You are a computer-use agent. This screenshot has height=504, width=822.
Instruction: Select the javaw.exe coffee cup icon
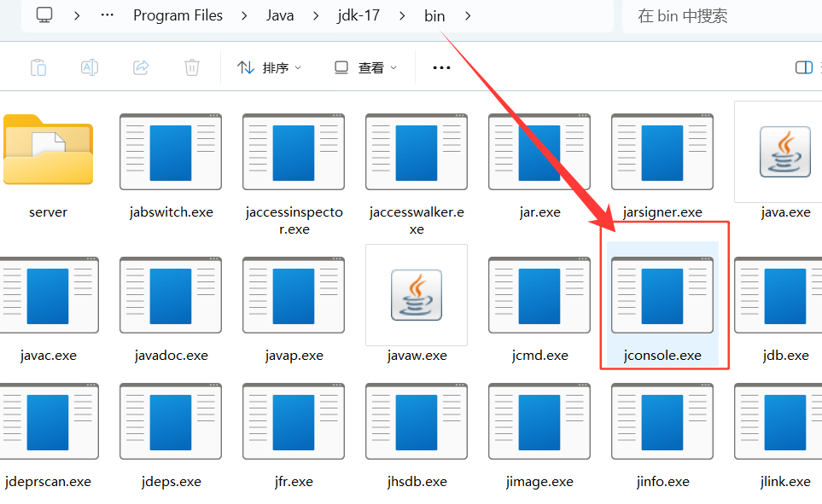point(417,295)
